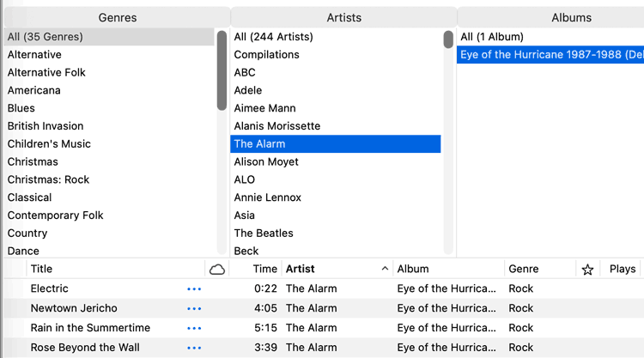Sort songs by the Plays column header
The height and width of the screenshot is (358, 644).
pyautogui.click(x=623, y=269)
